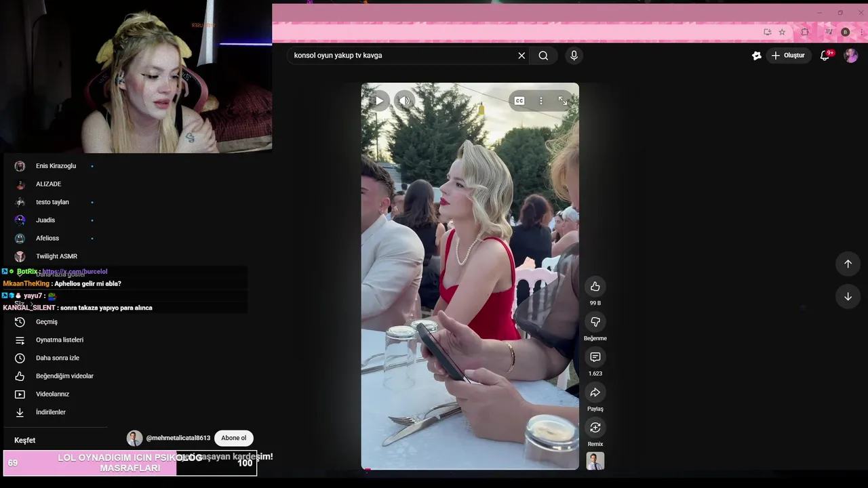This screenshot has height=488, width=868.
Task: Start voice search with the microphone
Action: pyautogui.click(x=574, y=56)
